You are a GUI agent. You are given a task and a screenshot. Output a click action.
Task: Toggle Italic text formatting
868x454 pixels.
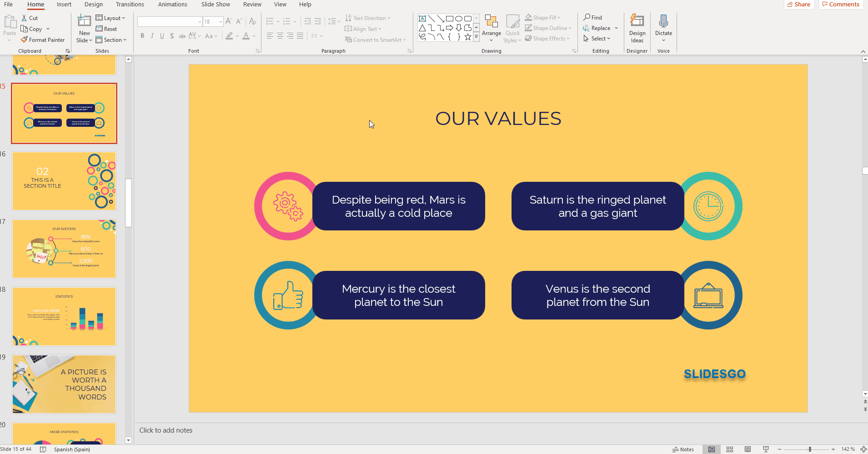[152, 36]
